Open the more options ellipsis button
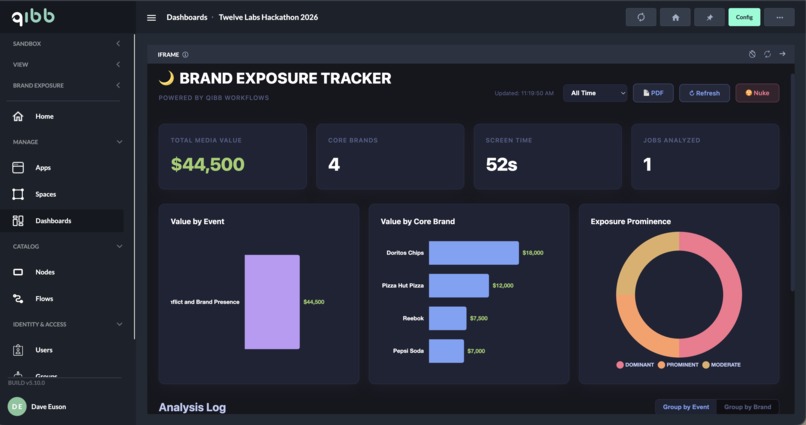The height and width of the screenshot is (425, 806). (x=779, y=17)
